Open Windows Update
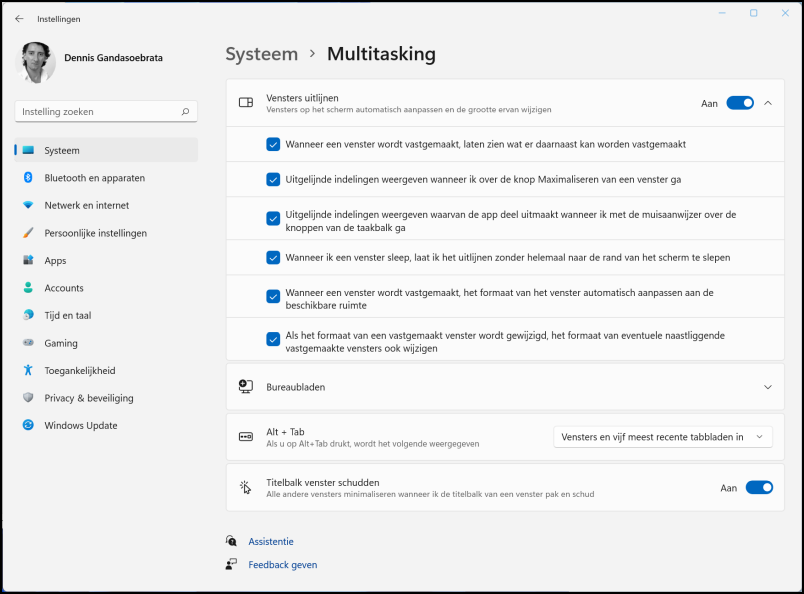Viewport: 804px width, 594px height. pos(106,425)
